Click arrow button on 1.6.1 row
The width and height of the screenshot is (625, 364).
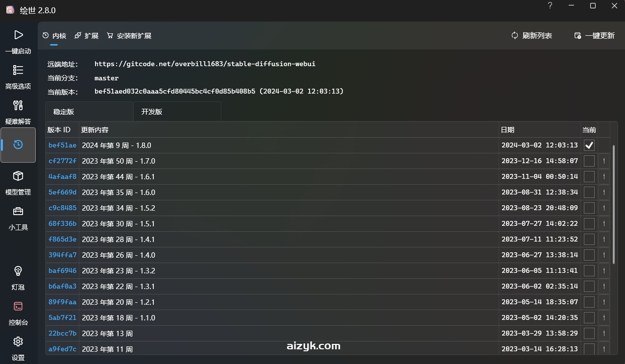point(604,176)
